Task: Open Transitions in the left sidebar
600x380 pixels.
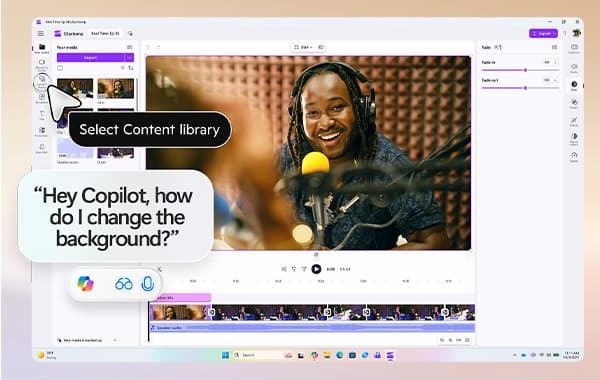Action: [42, 132]
